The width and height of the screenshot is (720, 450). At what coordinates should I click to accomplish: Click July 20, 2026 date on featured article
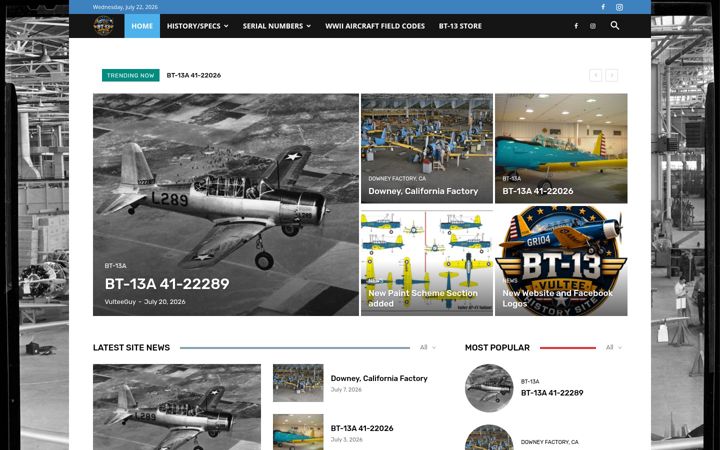pyautogui.click(x=165, y=302)
